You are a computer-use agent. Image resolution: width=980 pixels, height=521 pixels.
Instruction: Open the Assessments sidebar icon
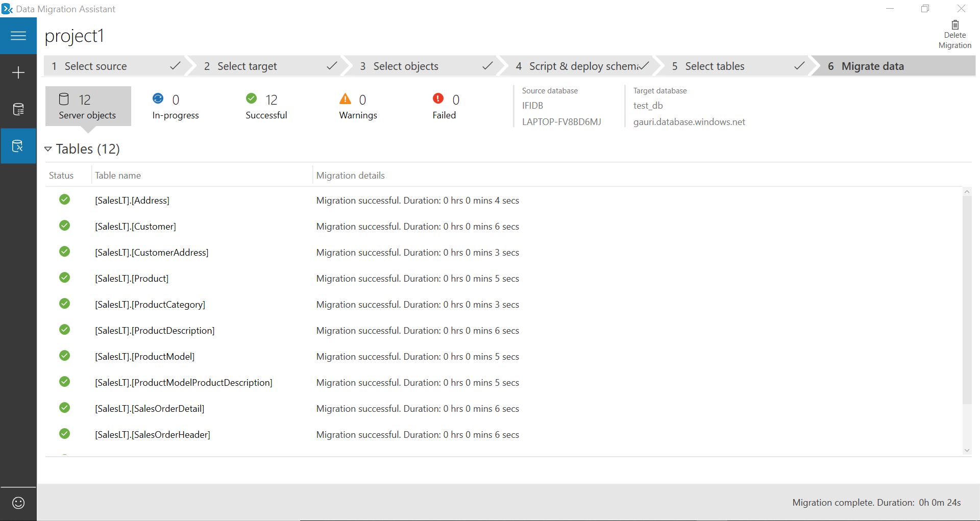pyautogui.click(x=18, y=109)
